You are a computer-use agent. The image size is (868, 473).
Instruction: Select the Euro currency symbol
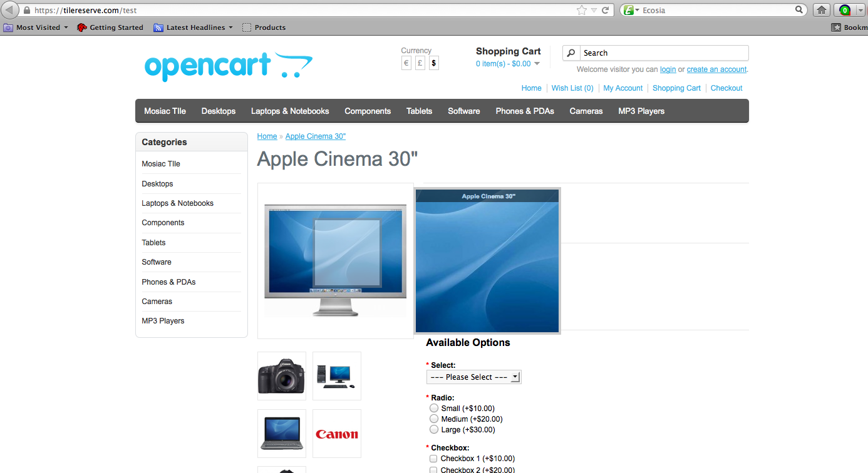click(406, 63)
